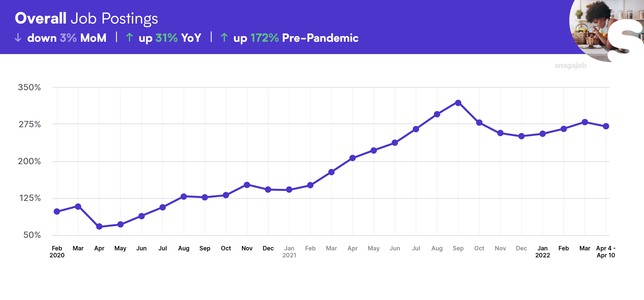
Task: Click the 350% y-axis label
Action: tap(29, 87)
